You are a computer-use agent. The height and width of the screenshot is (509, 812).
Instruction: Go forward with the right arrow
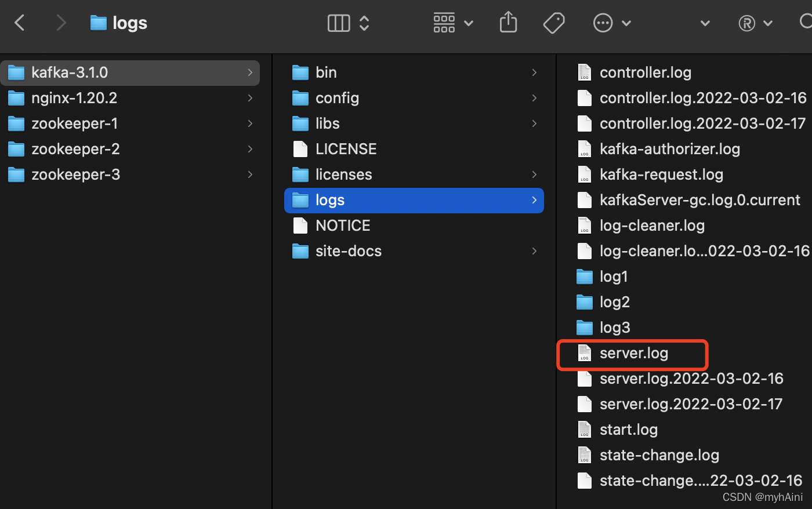61,23
